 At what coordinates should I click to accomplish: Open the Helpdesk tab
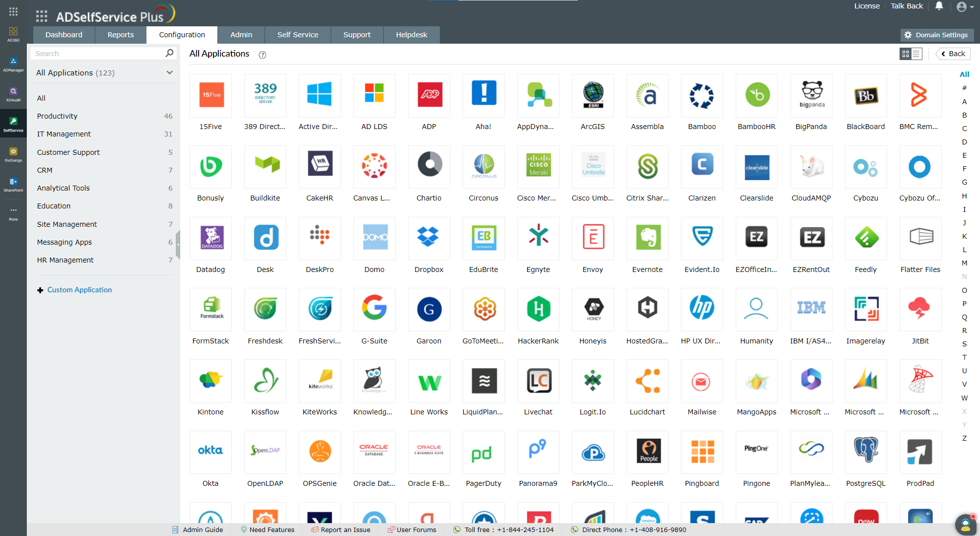coord(411,35)
